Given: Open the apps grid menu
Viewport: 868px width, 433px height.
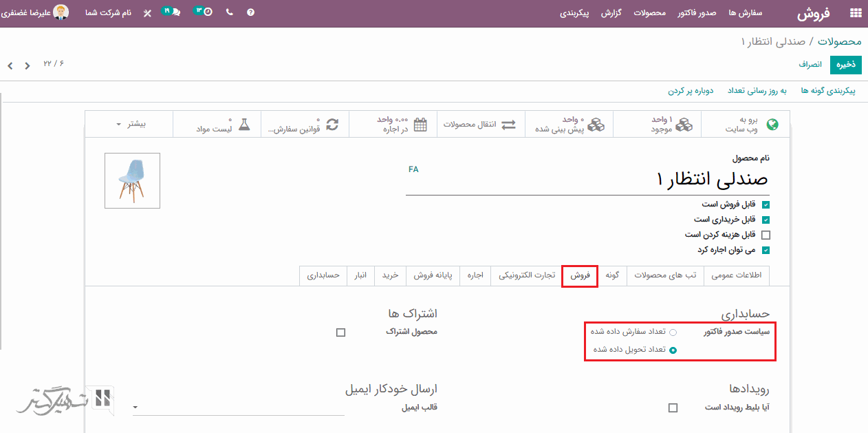Looking at the screenshot, I should pyautogui.click(x=855, y=12).
